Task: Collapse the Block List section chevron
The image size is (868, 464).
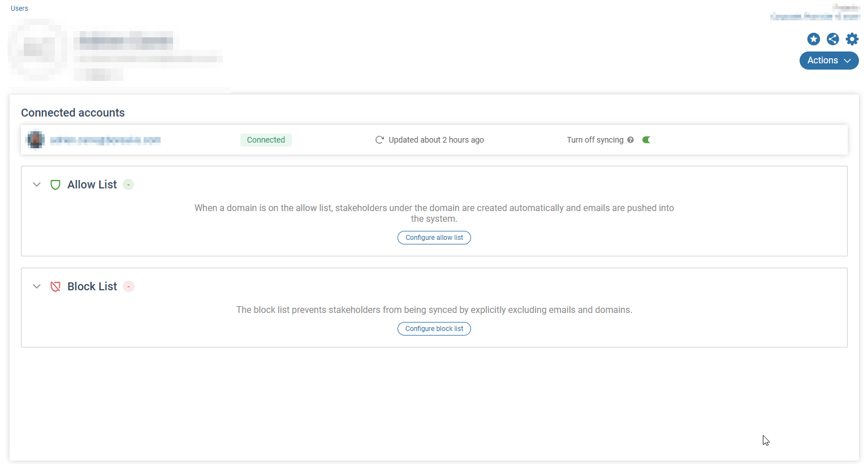Action: tap(37, 286)
